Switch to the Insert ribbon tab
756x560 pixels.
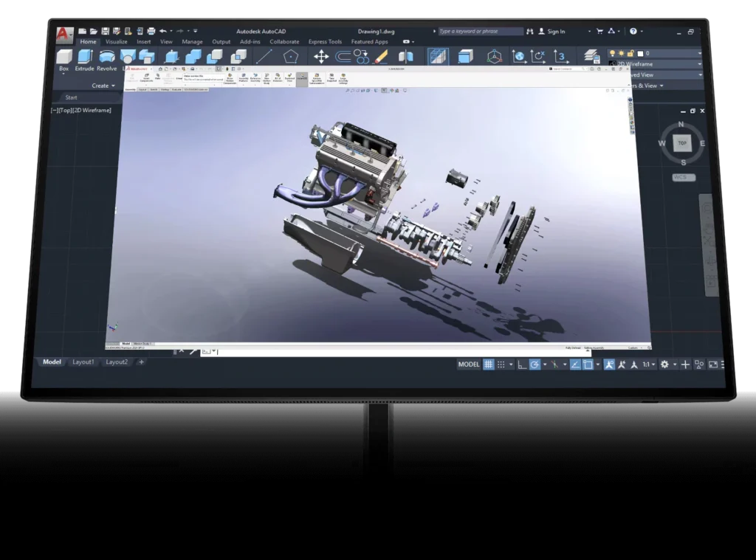[x=144, y=42]
